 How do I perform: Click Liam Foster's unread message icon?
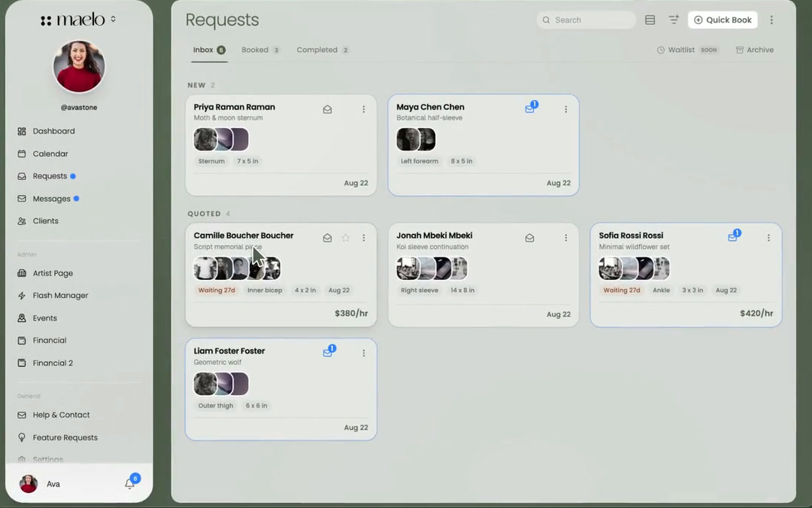[329, 351]
